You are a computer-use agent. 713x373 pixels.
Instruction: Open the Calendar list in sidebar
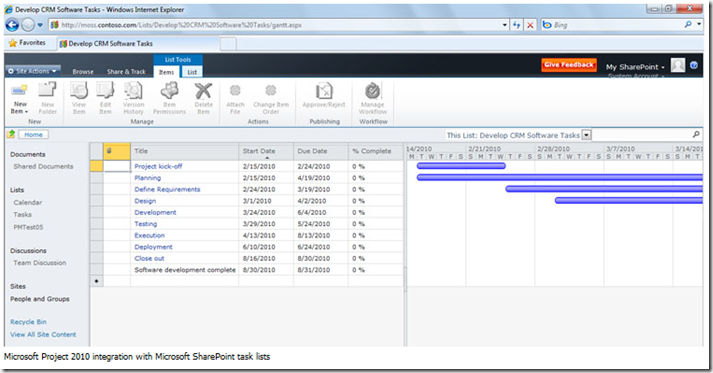coord(28,202)
